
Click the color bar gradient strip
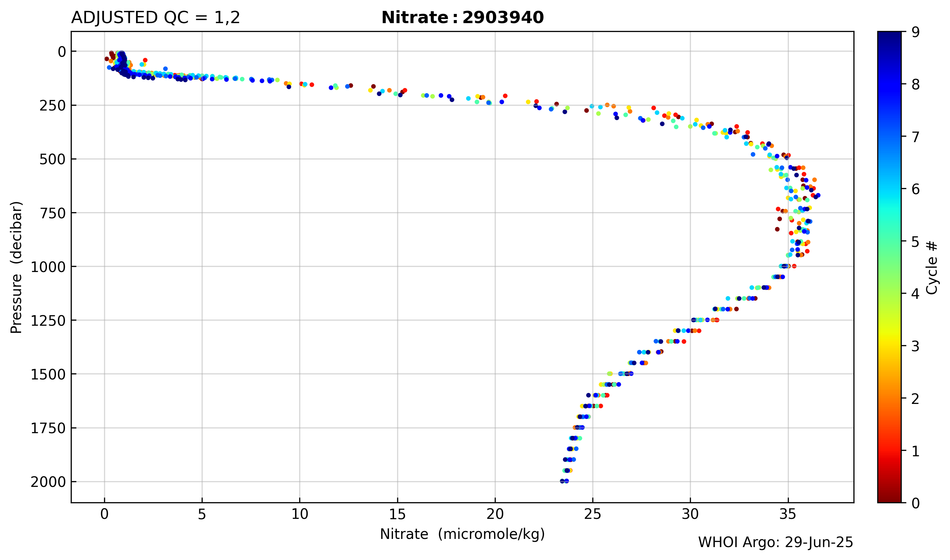(x=889, y=267)
